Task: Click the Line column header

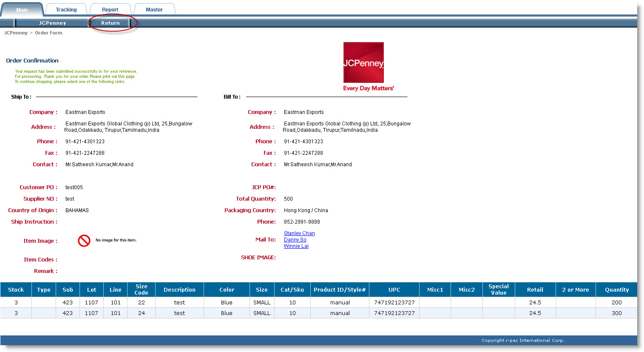Action: pyautogui.click(x=116, y=290)
